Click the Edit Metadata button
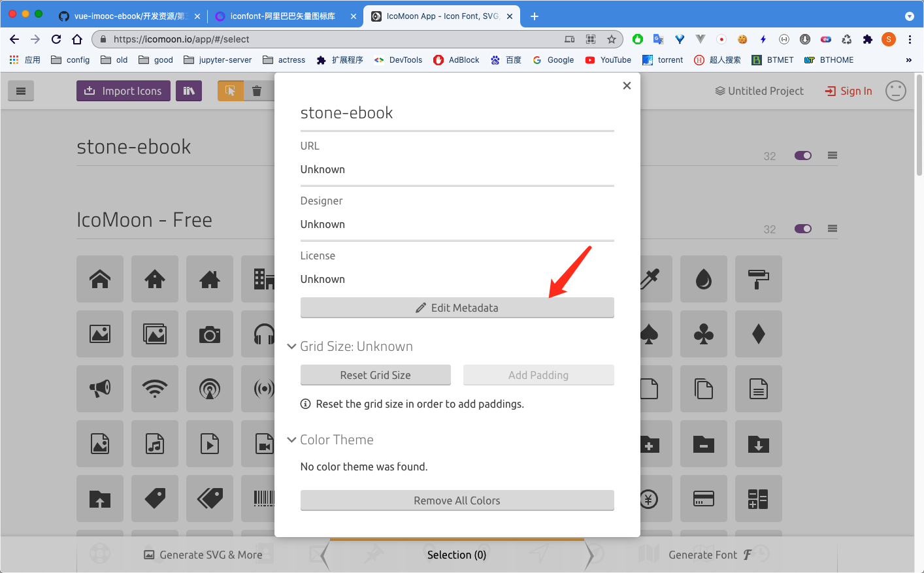 click(457, 308)
